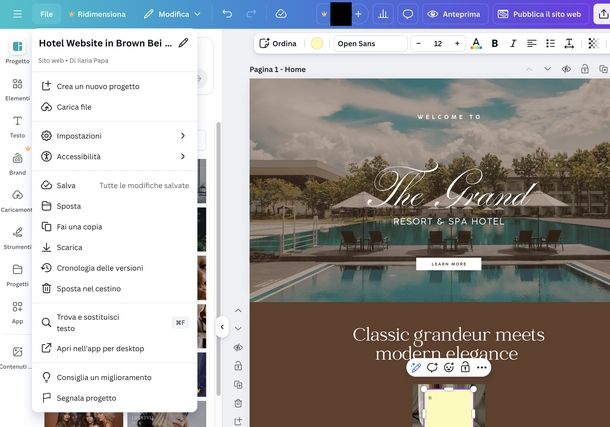Open the Progetto sidebar panel
The image size is (610, 427).
(x=18, y=51)
